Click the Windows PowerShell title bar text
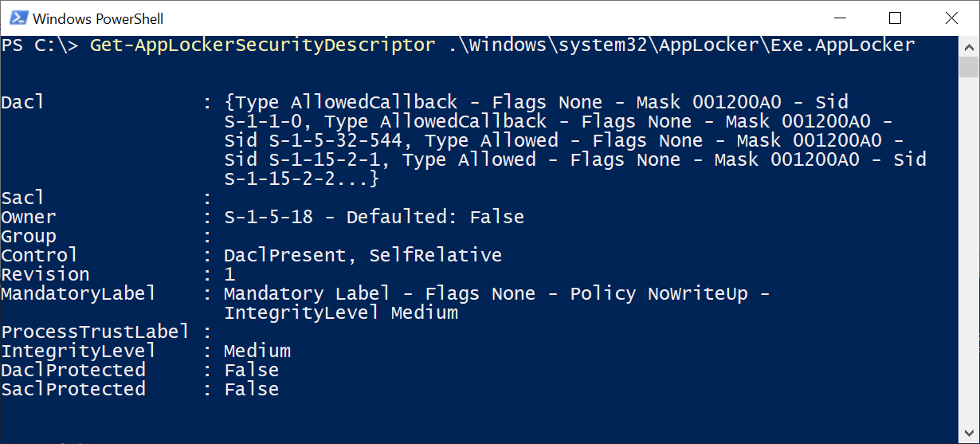Screen dimensions: 980x444 point(98,18)
